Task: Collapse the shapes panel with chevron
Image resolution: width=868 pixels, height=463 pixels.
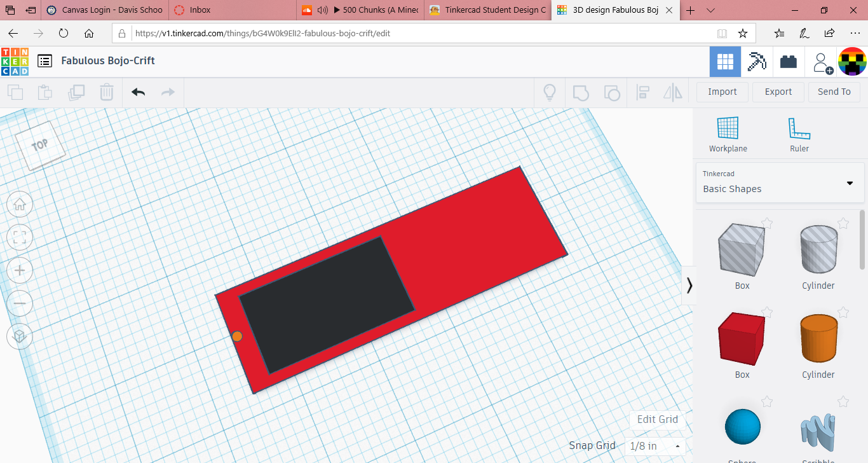Action: pyautogui.click(x=689, y=285)
